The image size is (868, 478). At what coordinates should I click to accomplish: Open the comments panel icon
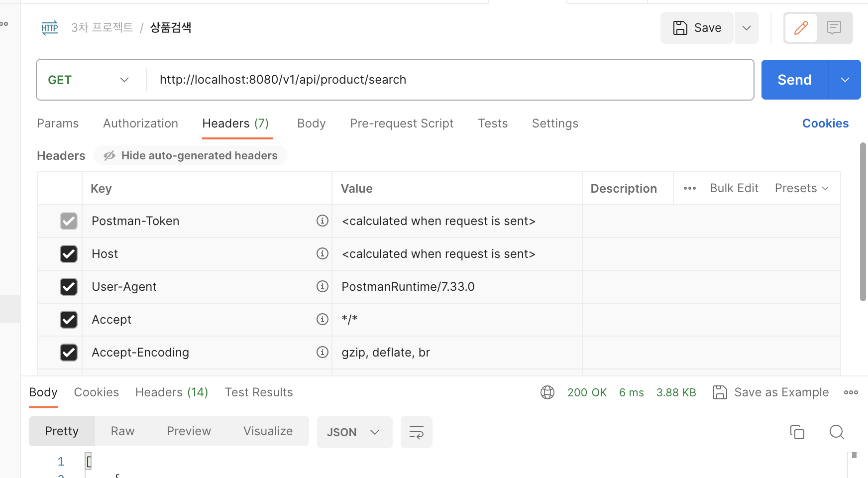click(834, 28)
